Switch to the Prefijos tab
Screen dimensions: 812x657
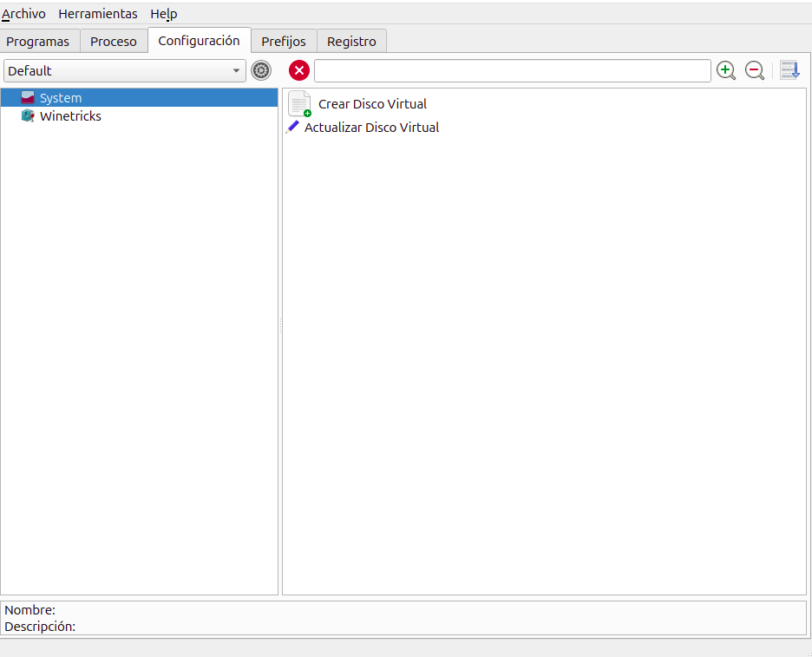coord(284,42)
